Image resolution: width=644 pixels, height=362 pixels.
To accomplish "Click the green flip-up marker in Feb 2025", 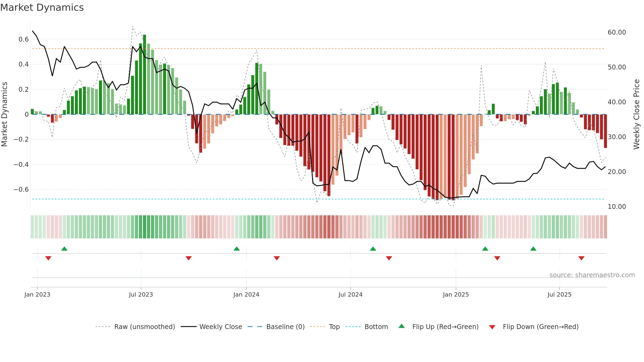I will (x=485, y=249).
